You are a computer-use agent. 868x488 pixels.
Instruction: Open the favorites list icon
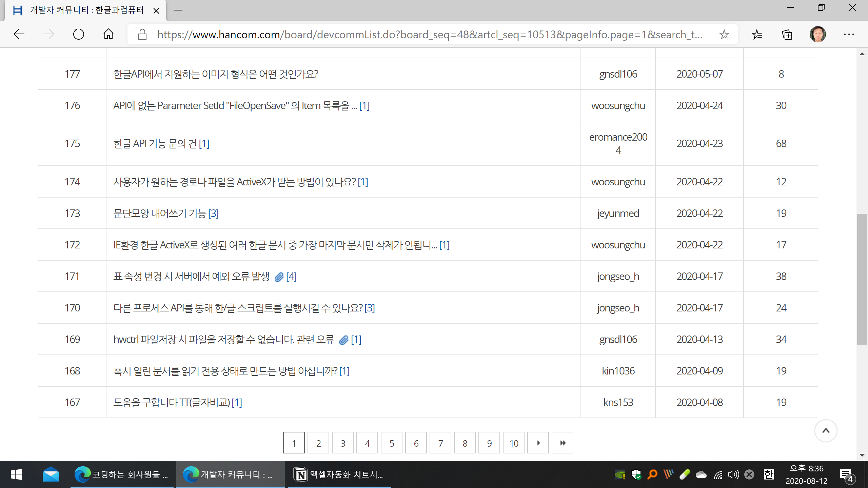pyautogui.click(x=757, y=34)
